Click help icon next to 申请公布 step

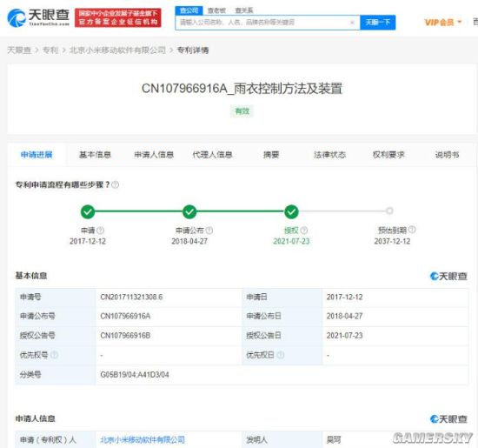(209, 231)
